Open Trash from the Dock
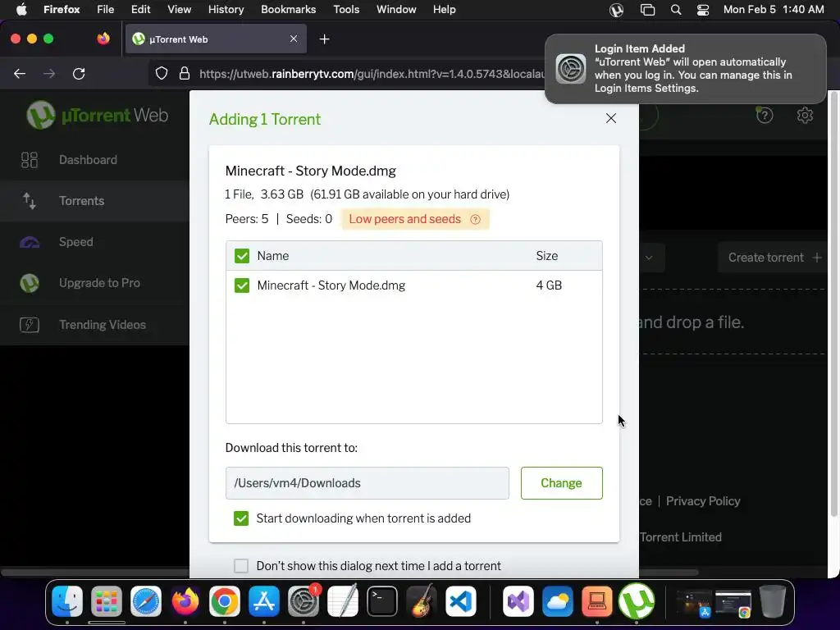Viewport: 840px width, 630px height. pyautogui.click(x=773, y=601)
